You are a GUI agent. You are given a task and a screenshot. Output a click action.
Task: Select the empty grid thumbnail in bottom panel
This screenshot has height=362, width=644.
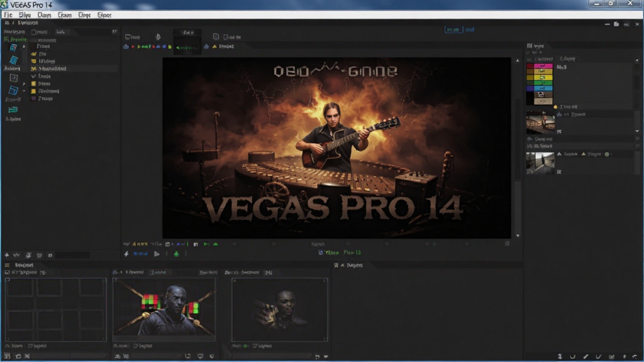point(55,309)
